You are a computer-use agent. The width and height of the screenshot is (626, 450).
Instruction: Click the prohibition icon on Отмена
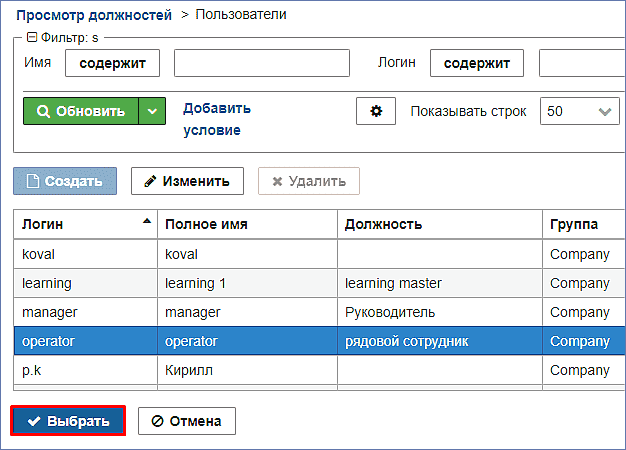[x=157, y=421]
